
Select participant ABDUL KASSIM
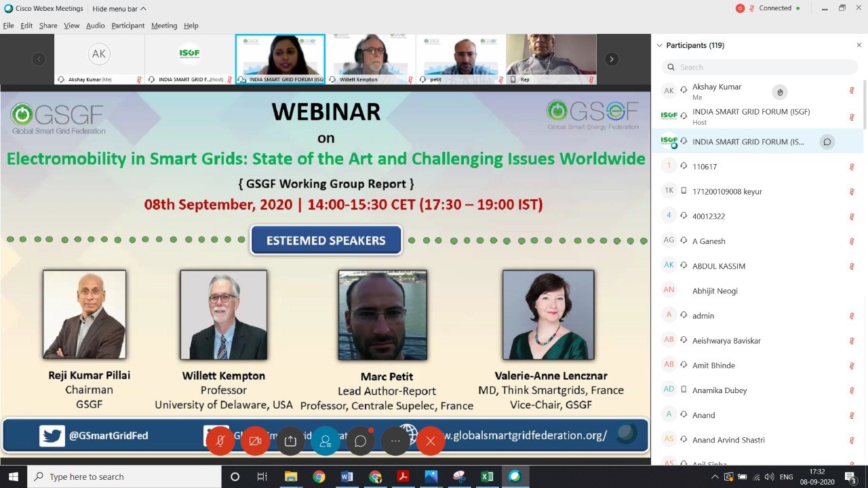click(757, 266)
